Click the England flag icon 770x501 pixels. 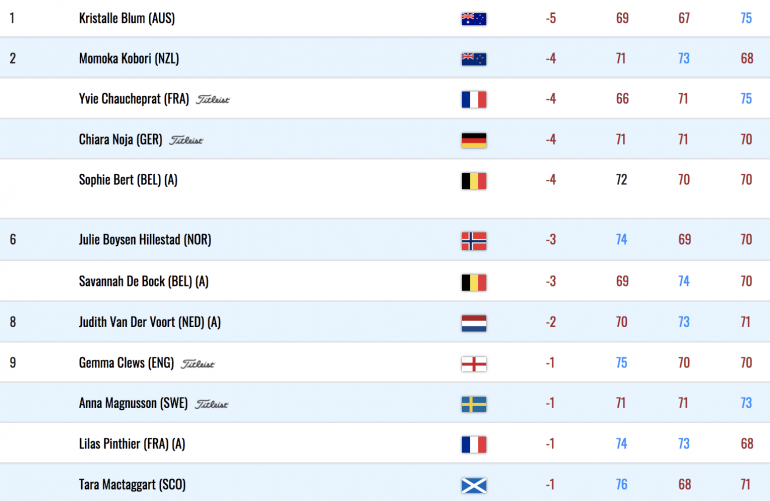(474, 364)
